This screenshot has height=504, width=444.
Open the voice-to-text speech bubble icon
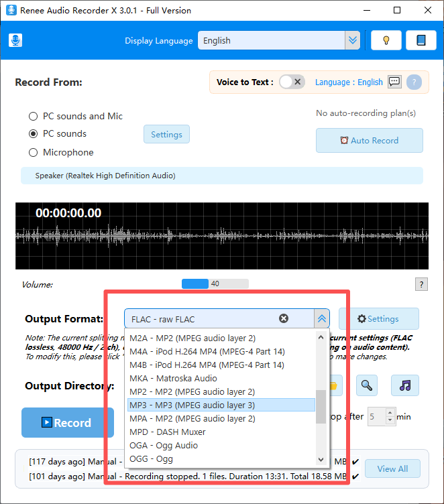[x=394, y=82]
